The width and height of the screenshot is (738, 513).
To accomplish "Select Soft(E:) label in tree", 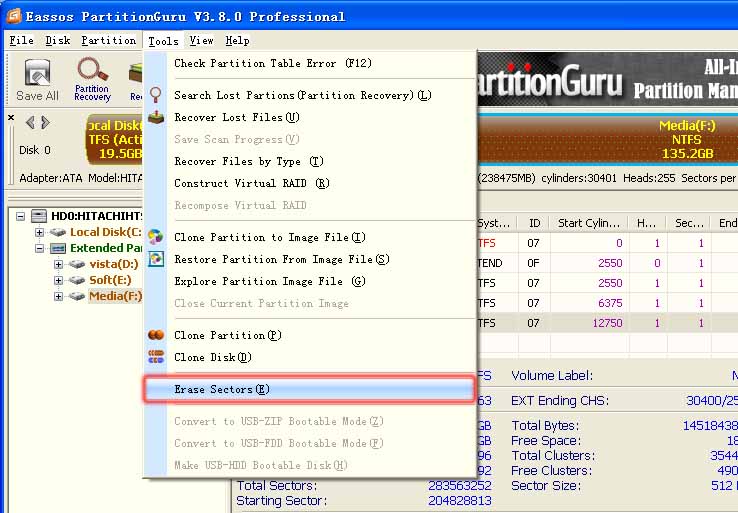I will (111, 280).
